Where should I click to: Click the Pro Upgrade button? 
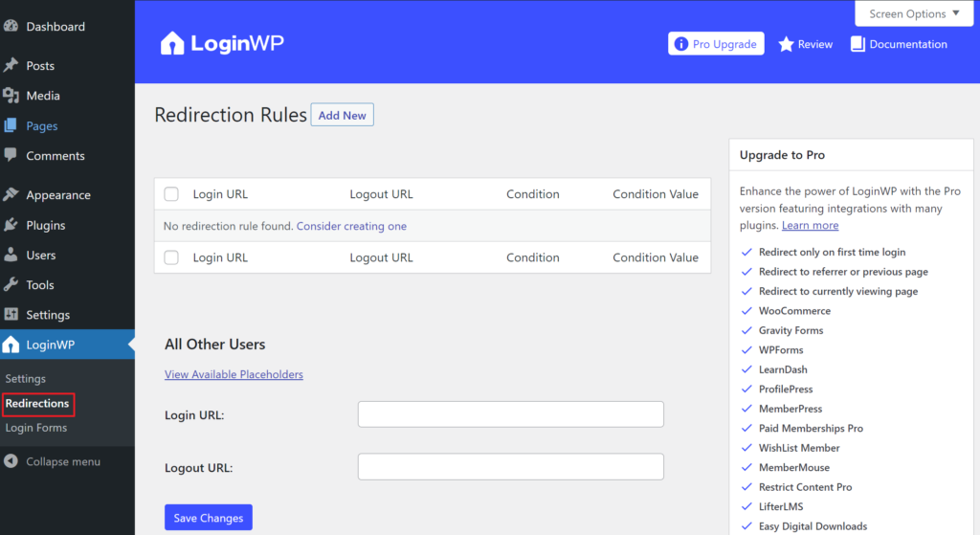click(716, 44)
